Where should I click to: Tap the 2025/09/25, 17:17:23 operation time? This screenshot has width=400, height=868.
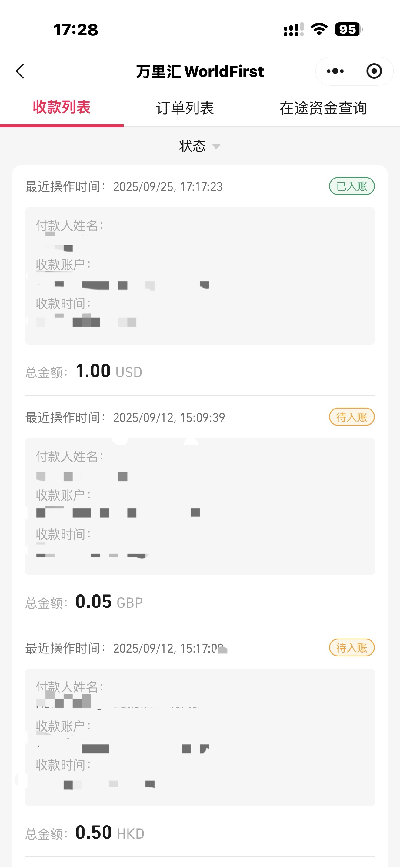click(x=168, y=187)
